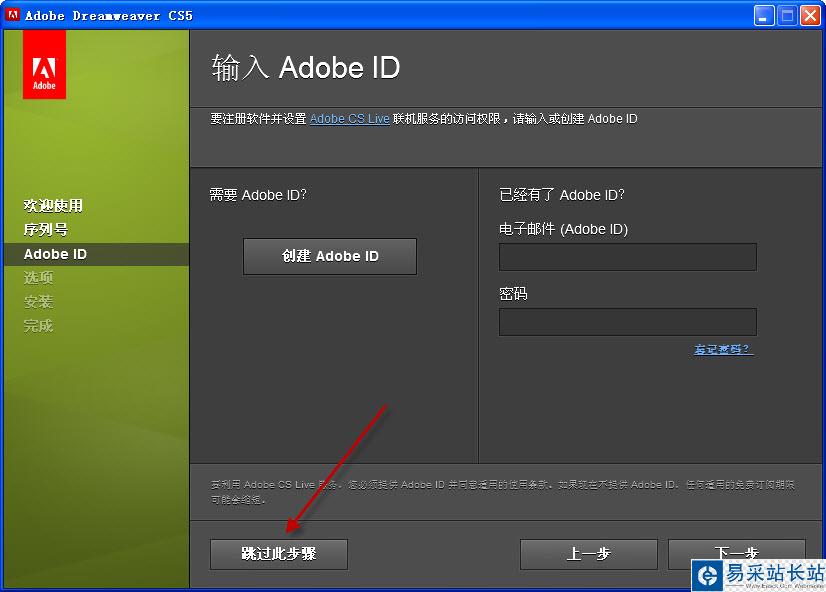Proceed with the 下一步 button

pos(736,552)
